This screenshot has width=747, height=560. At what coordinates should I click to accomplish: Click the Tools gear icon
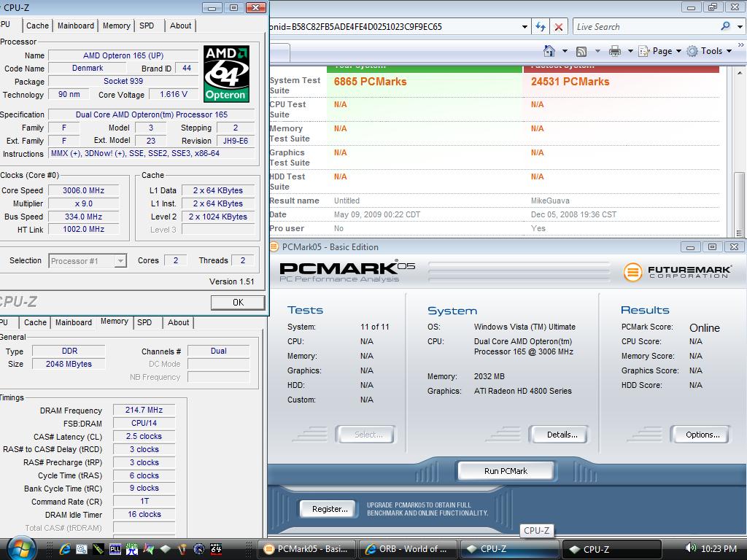click(692, 51)
